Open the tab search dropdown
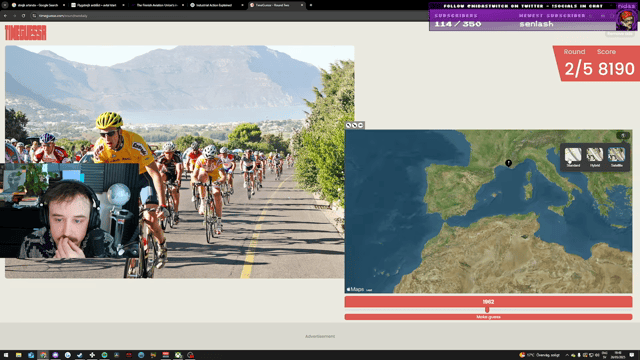640x360 pixels. click(x=5, y=5)
